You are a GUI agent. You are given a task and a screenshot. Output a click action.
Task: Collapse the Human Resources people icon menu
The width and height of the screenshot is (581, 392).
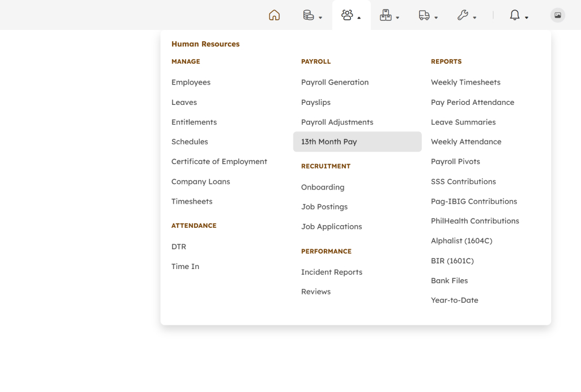point(347,15)
